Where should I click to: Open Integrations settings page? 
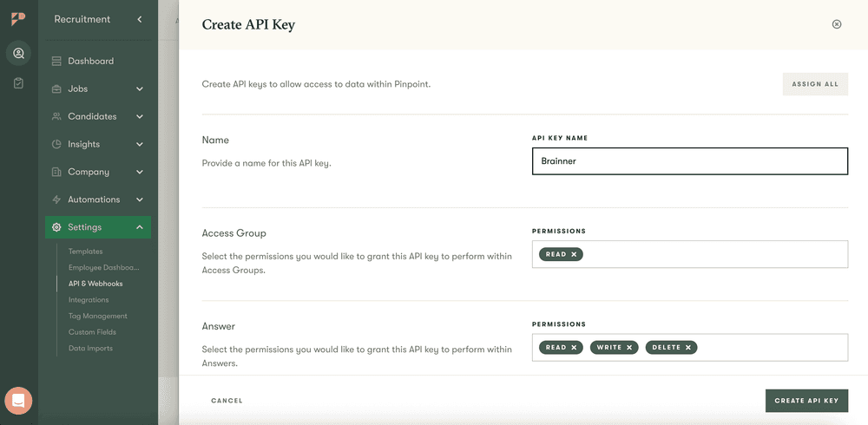coord(88,300)
